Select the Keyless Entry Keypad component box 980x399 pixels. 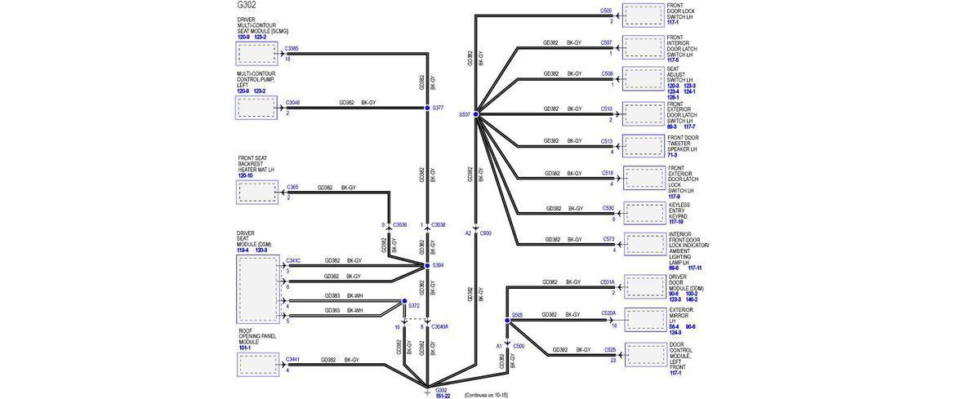coord(644,212)
